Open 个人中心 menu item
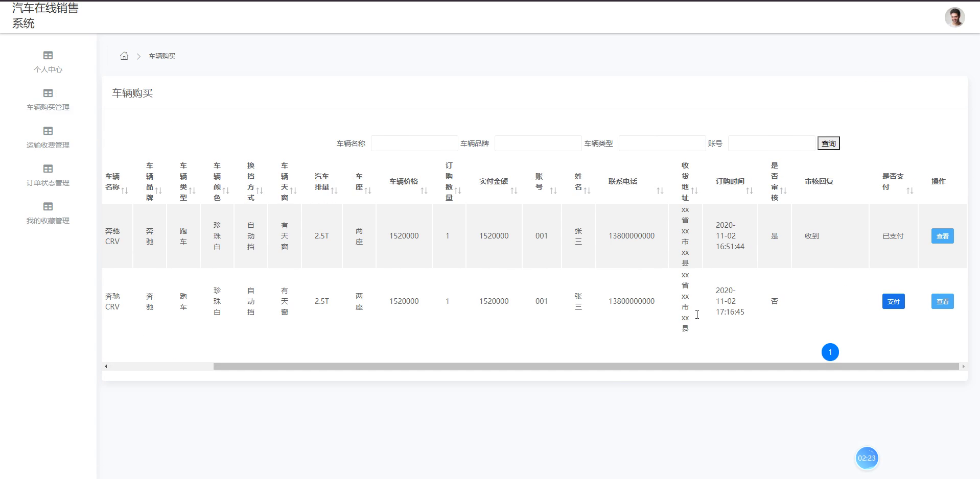The width and height of the screenshot is (980, 479). [x=48, y=69]
